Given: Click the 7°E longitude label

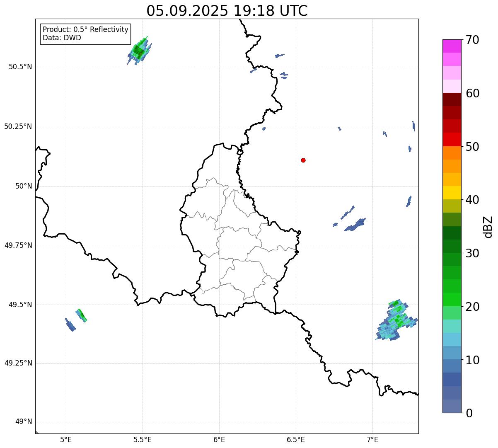Looking at the screenshot, I should pos(372,440).
